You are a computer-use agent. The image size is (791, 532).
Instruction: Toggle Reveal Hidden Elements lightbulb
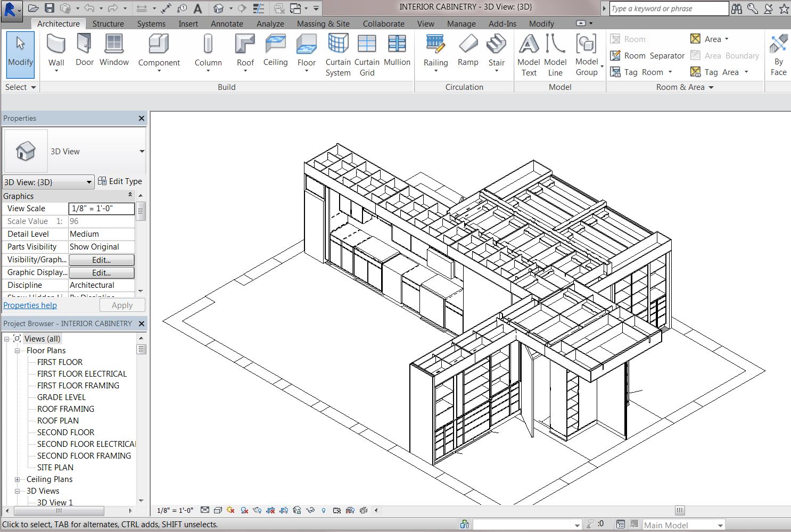click(x=323, y=510)
